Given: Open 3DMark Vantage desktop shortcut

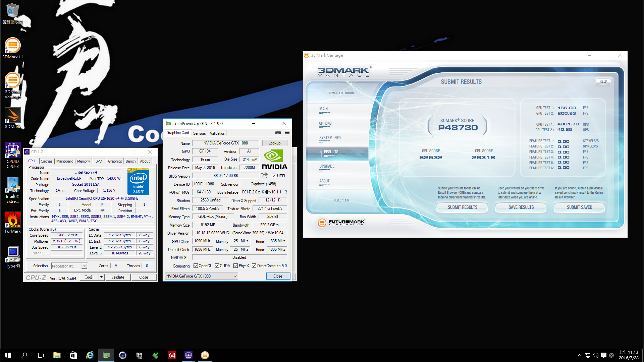Looking at the screenshot, I should click(13, 85).
